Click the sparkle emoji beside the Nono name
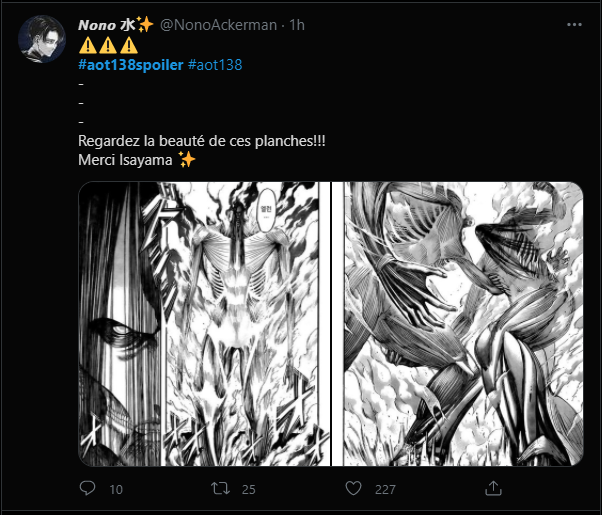This screenshot has width=602, height=515. (145, 24)
